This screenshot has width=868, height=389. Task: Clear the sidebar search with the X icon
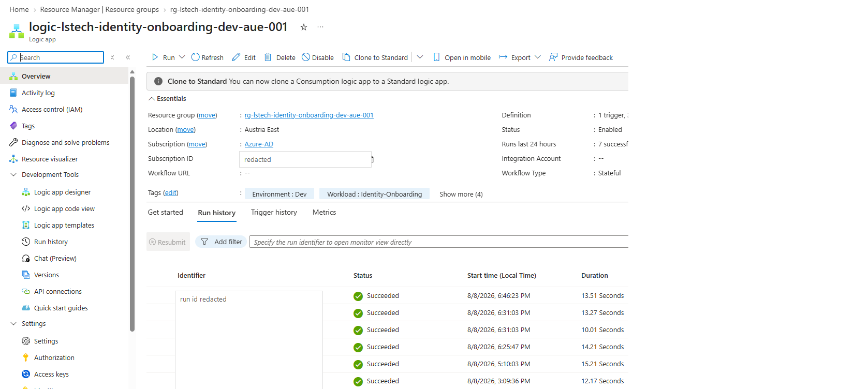[x=112, y=57]
